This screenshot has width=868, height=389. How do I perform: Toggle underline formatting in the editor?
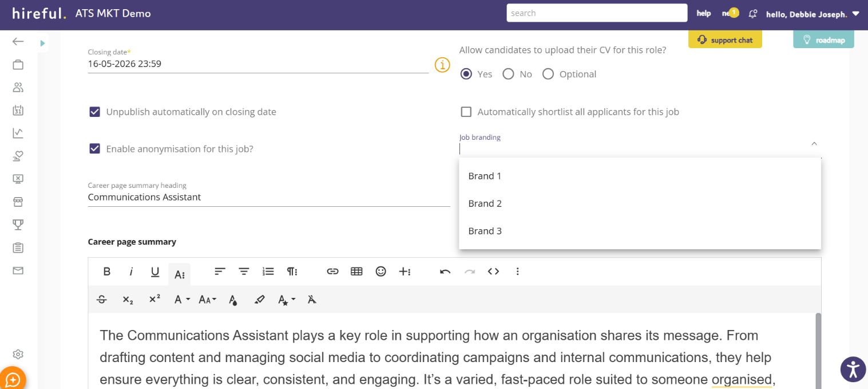[155, 272]
